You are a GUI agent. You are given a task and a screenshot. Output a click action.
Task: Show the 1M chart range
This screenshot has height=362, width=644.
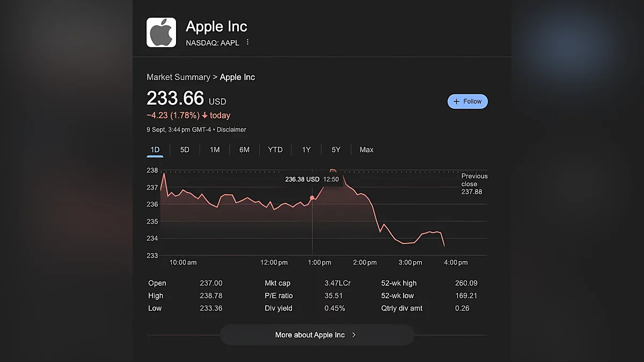[215, 150]
